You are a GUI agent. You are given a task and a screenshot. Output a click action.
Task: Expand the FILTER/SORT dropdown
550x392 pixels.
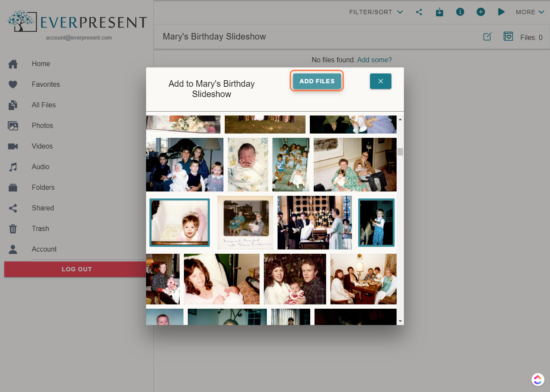point(376,12)
